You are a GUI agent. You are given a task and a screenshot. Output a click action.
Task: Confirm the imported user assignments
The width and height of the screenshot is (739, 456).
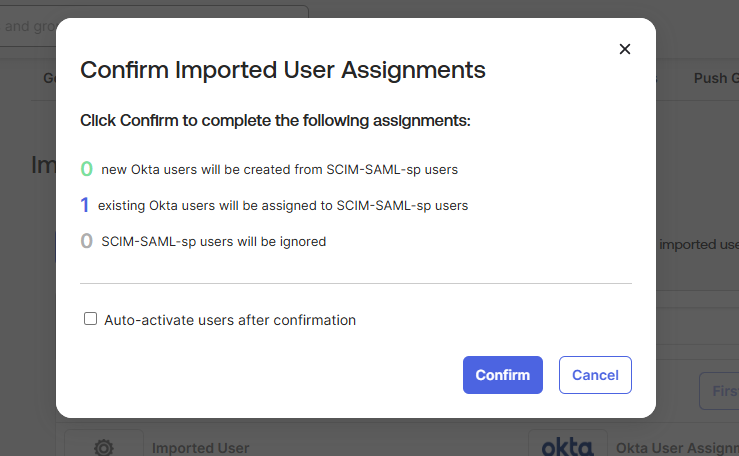click(503, 375)
